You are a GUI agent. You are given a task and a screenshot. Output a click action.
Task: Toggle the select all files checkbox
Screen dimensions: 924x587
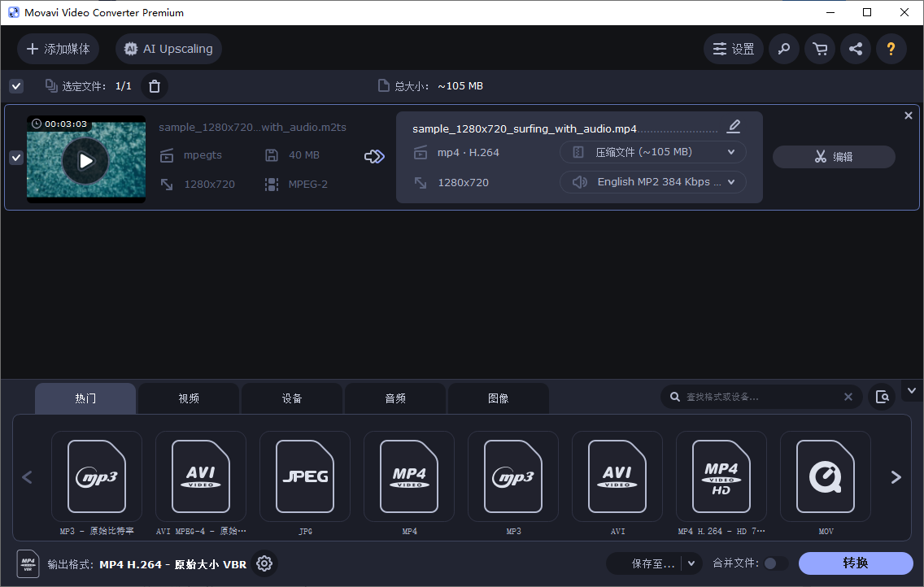tap(16, 85)
